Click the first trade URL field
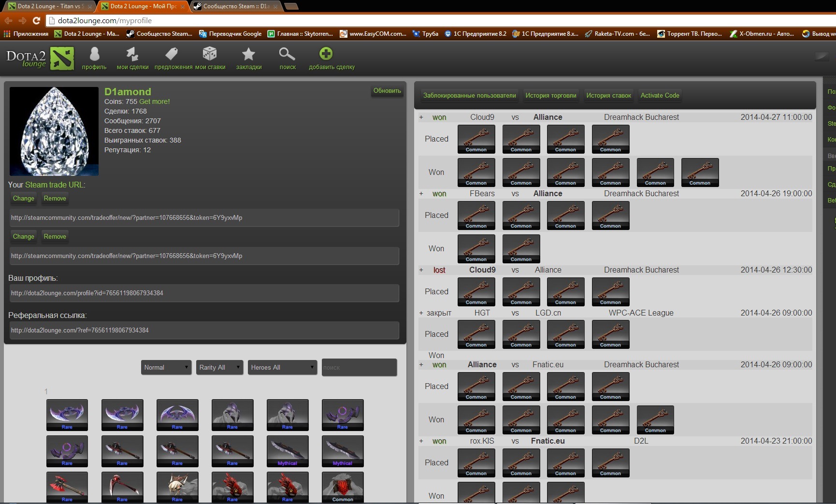Viewport: 836px width, 504px height. click(x=204, y=218)
